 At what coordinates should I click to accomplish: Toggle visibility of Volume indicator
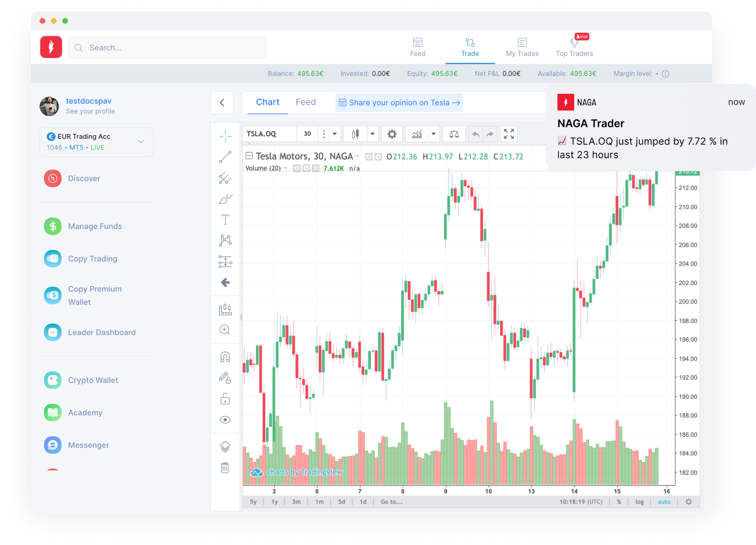[297, 168]
